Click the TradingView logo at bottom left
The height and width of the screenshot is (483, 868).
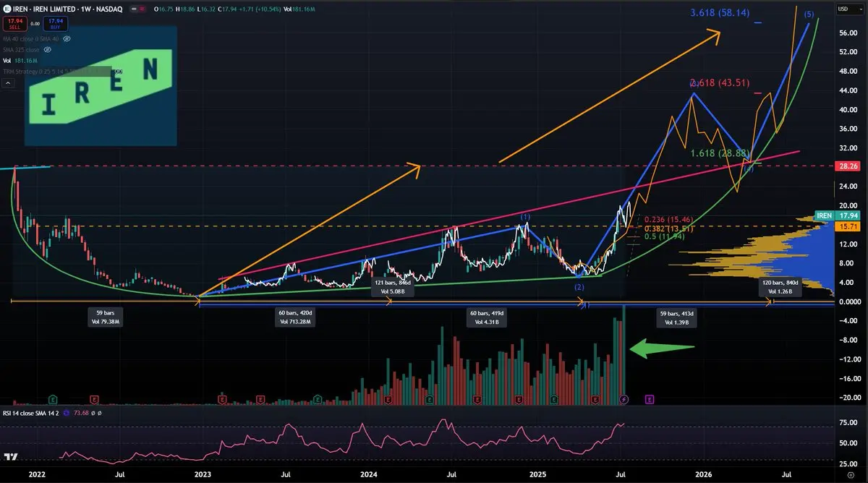pyautogui.click(x=11, y=457)
